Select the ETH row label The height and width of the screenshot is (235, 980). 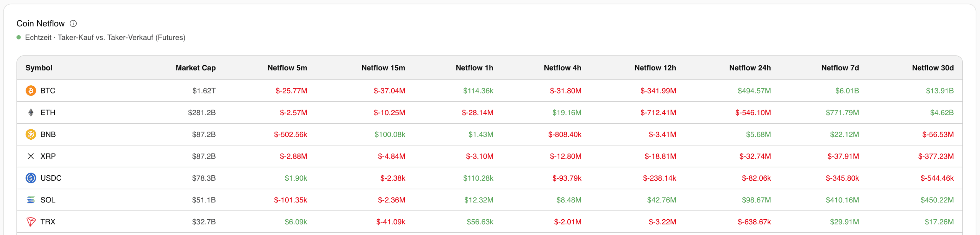click(48, 113)
